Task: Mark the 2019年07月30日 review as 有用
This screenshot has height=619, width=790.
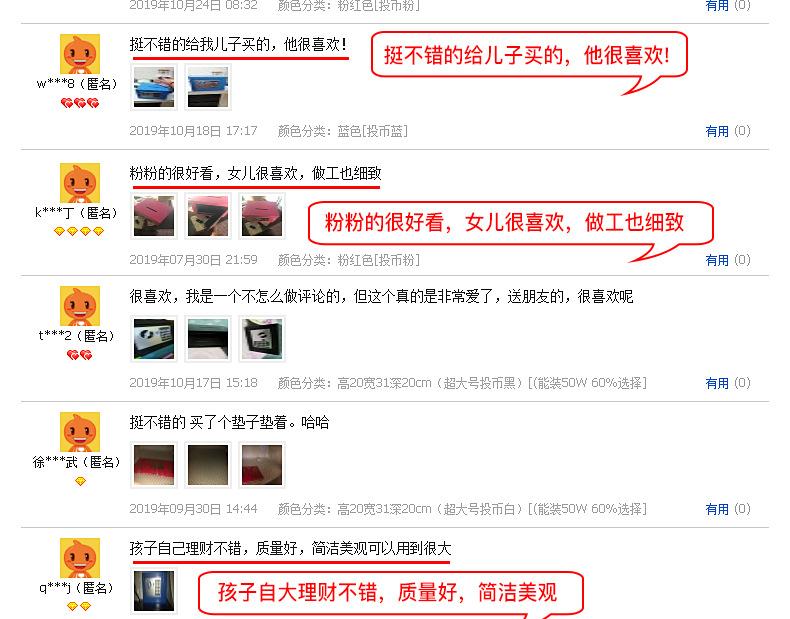Action: (x=717, y=260)
